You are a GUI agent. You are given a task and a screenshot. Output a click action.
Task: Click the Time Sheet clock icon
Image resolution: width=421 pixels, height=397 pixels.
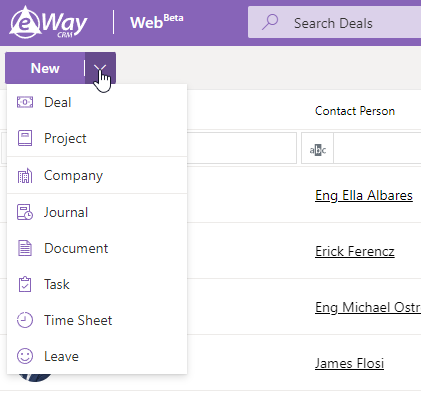[25, 320]
